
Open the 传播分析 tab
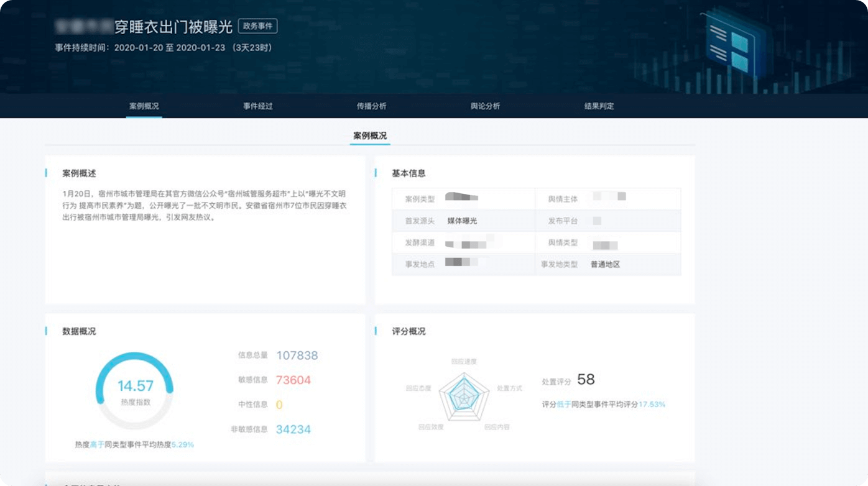coord(371,106)
